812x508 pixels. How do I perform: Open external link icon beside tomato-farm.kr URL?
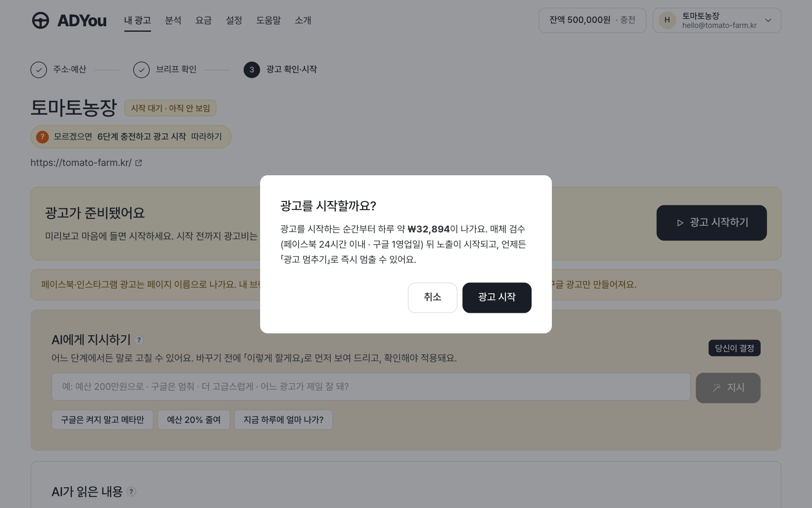pos(139,163)
